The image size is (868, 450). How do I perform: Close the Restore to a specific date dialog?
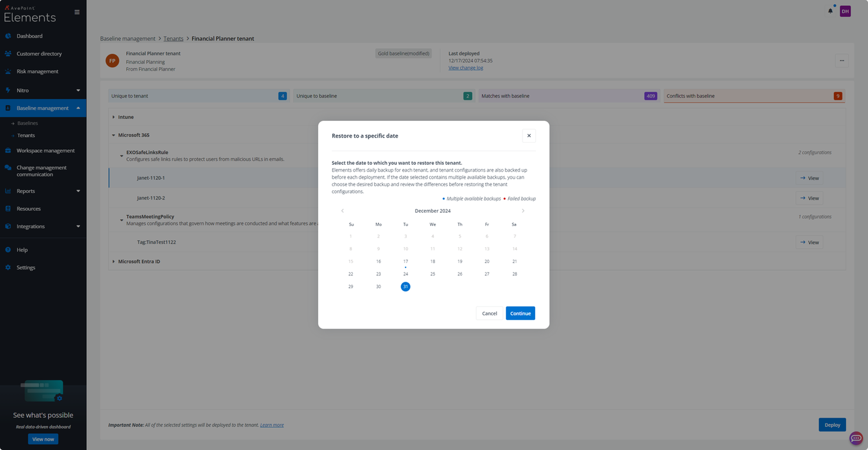click(529, 136)
